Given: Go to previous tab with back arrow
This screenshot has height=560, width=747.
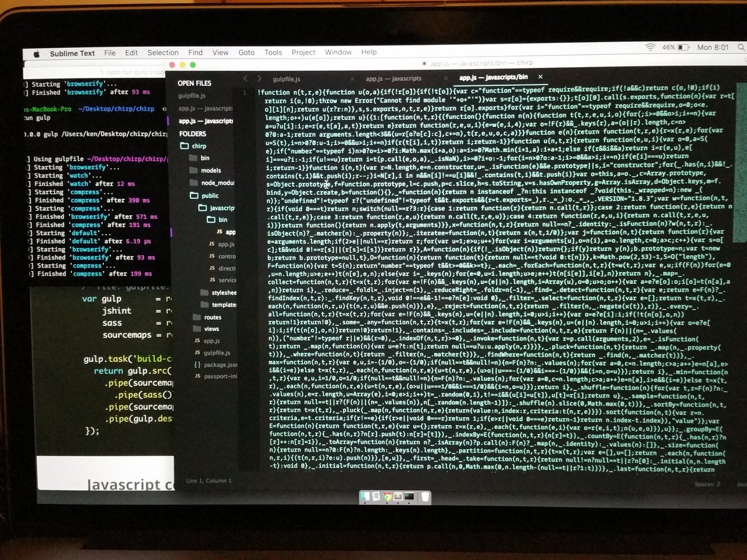Looking at the screenshot, I should (x=245, y=79).
